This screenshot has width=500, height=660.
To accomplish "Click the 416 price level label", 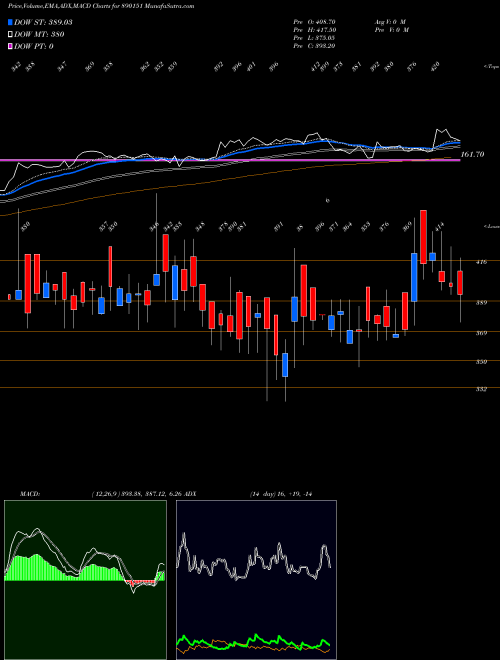I will (481, 262).
